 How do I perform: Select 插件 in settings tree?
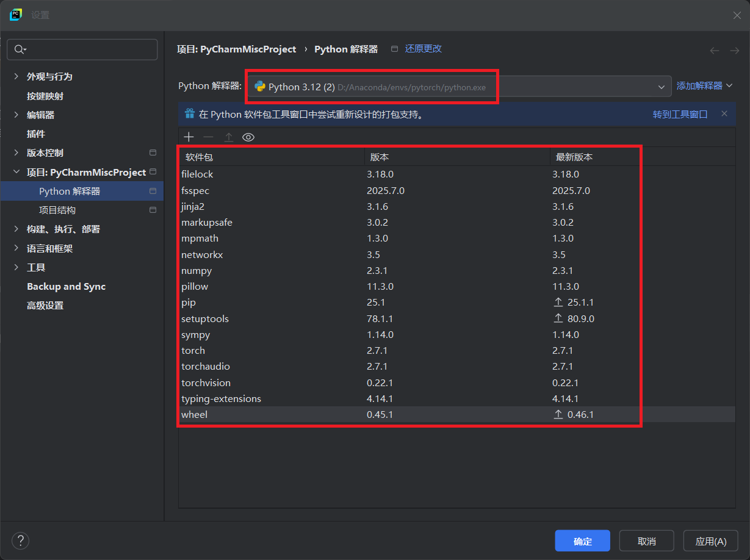point(36,134)
